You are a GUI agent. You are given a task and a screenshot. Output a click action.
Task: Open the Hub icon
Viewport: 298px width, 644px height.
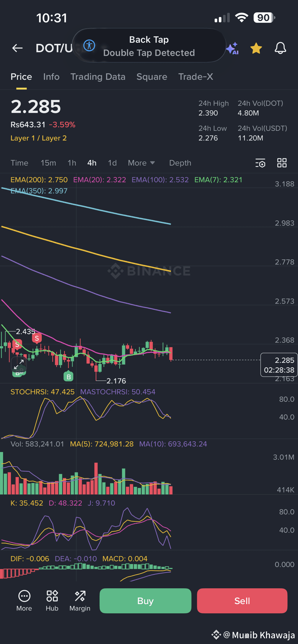point(52,601)
